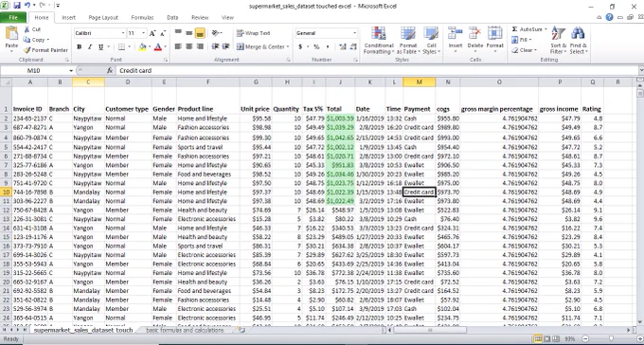Apply accounting dollar number format
Viewport: 644px width, 345px height.
pos(300,46)
